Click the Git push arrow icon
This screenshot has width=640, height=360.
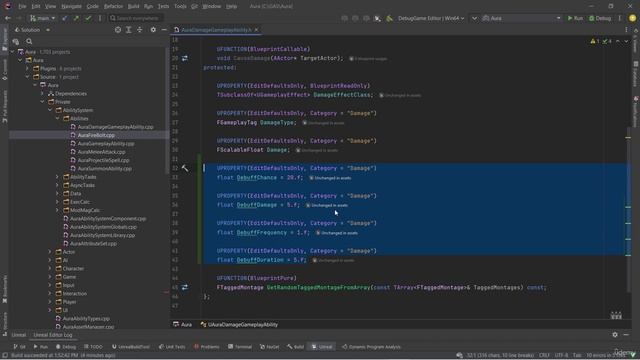point(76,18)
